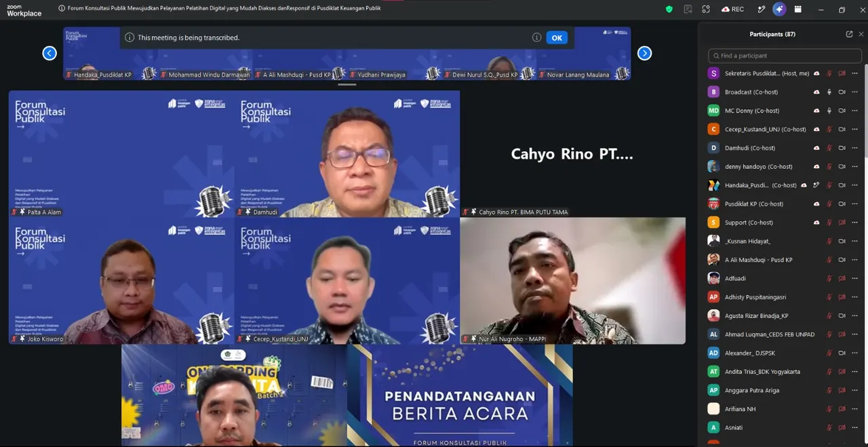Image resolution: width=868 pixels, height=447 pixels.
Task: Open more options for _Kusnan Hidayat_
Action: pos(855,241)
